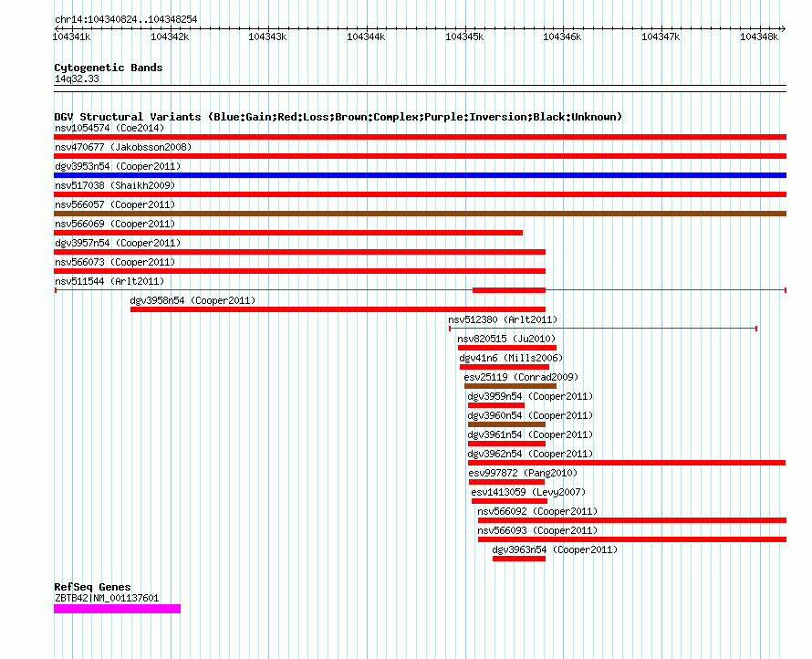Image resolution: width=812 pixels, height=659 pixels.
Task: Select the red bar under dgv3962n54
Action: (627, 463)
